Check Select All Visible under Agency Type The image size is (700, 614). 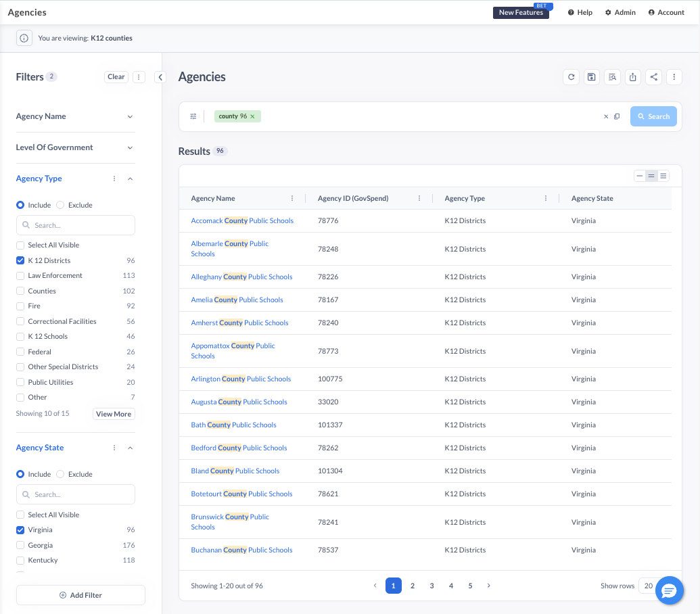[20, 245]
